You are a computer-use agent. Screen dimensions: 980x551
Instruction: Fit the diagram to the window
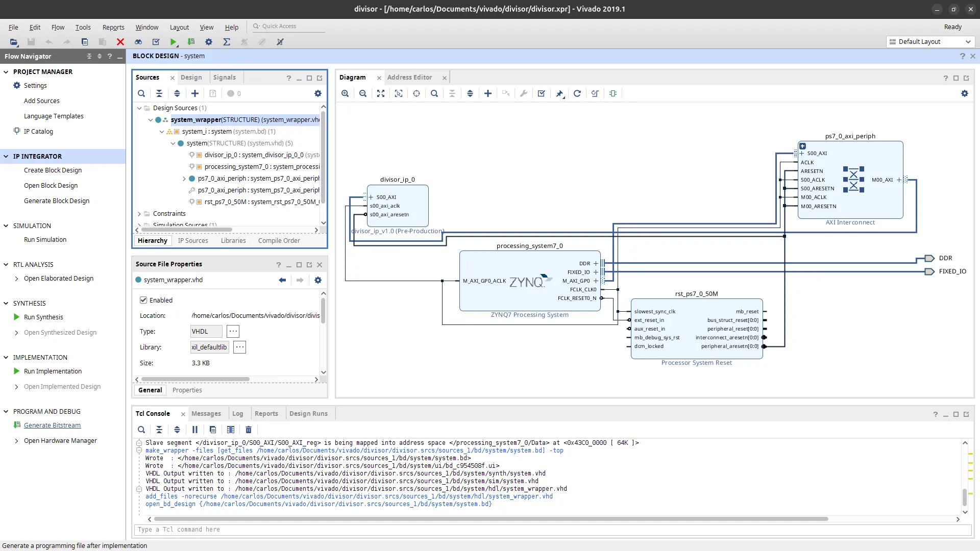381,93
